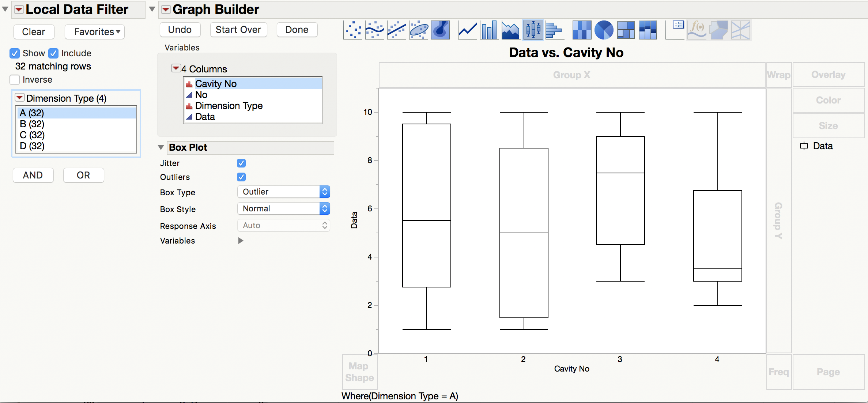Toggle the Outliers checkbox off
The image size is (868, 403).
pyautogui.click(x=241, y=177)
